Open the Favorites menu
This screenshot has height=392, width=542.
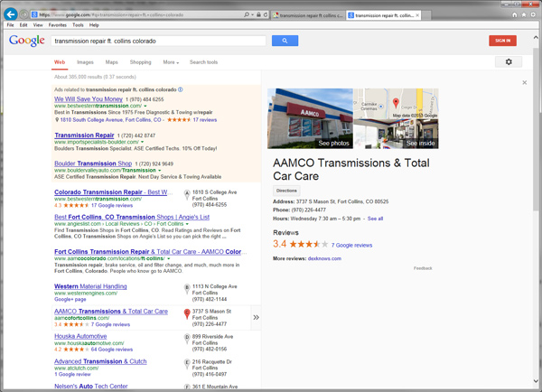coord(58,25)
